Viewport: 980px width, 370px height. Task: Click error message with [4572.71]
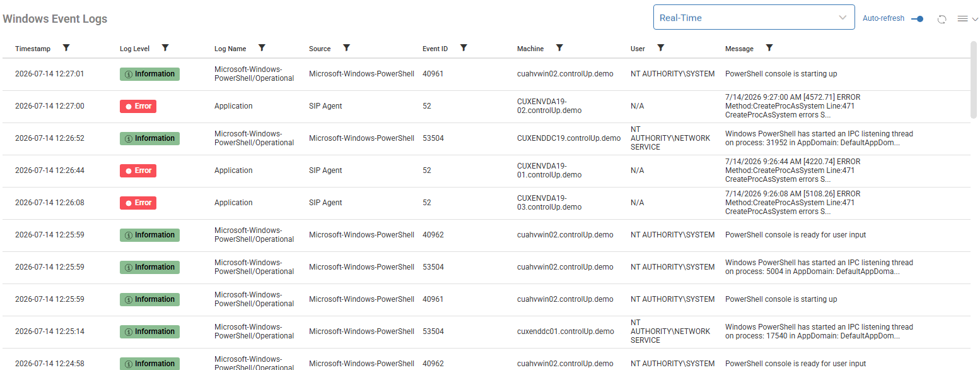(793, 106)
